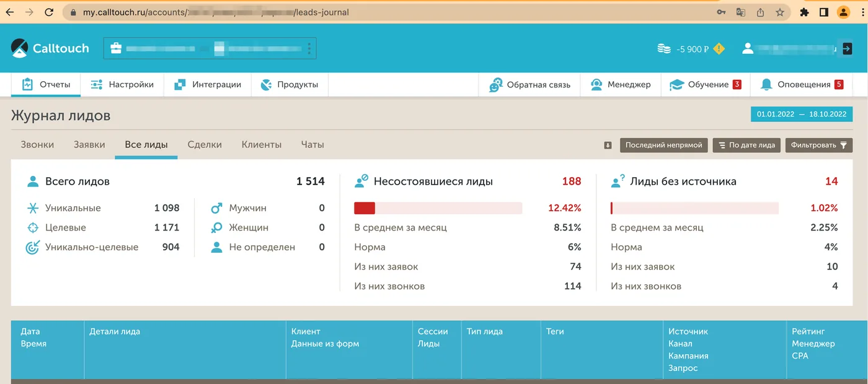Open Обучение training section
Image resolution: width=868 pixels, height=384 pixels.
pyautogui.click(x=706, y=85)
